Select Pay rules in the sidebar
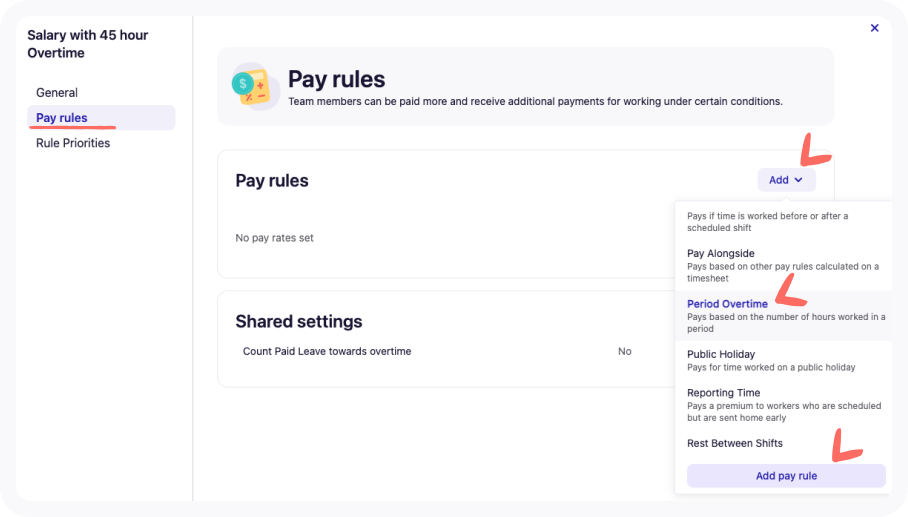The width and height of the screenshot is (908, 517). [x=62, y=118]
